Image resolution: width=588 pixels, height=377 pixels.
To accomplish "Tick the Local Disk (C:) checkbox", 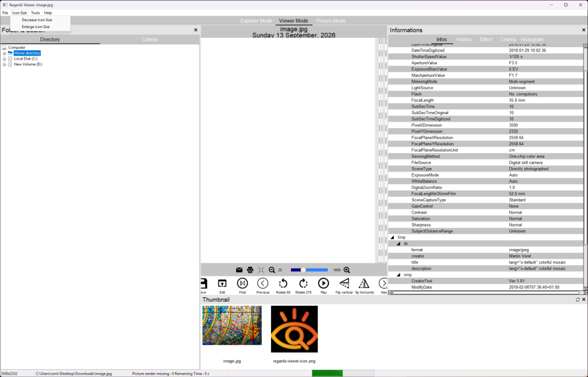I will [10, 59].
